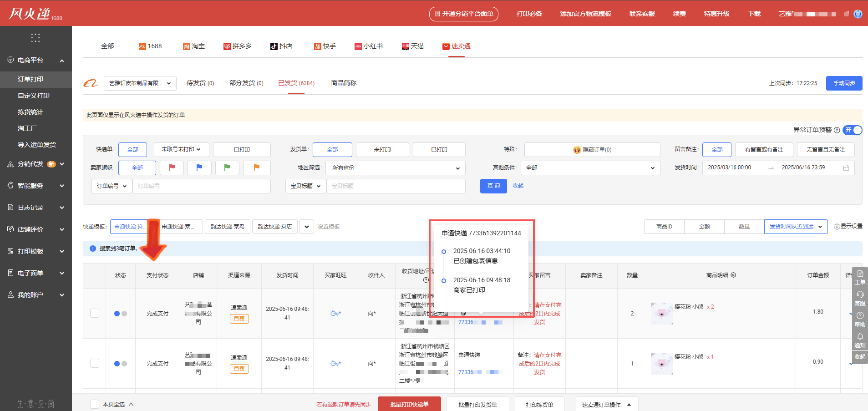Image resolution: width=868 pixels, height=411 pixels.
Task: Open the 工单 work order side icon
Action: [x=860, y=278]
